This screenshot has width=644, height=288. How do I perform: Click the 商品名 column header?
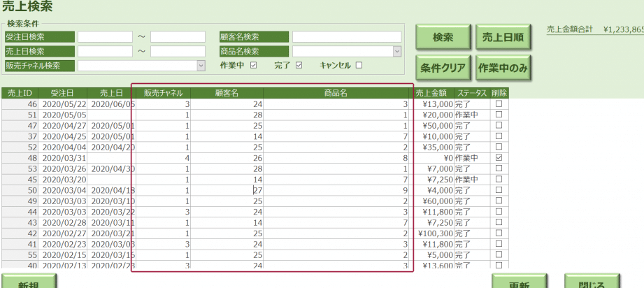(336, 92)
